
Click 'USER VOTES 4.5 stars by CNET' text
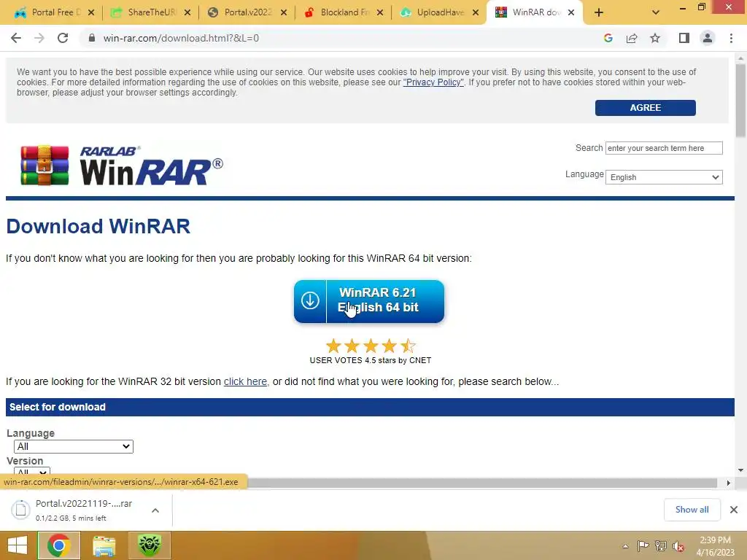click(370, 360)
